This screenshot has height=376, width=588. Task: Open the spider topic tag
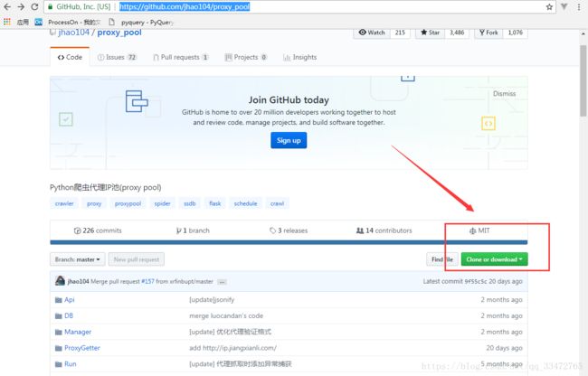point(162,203)
